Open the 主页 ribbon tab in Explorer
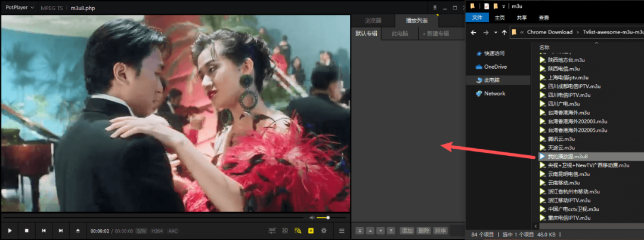The height and width of the screenshot is (240, 644). [500, 18]
